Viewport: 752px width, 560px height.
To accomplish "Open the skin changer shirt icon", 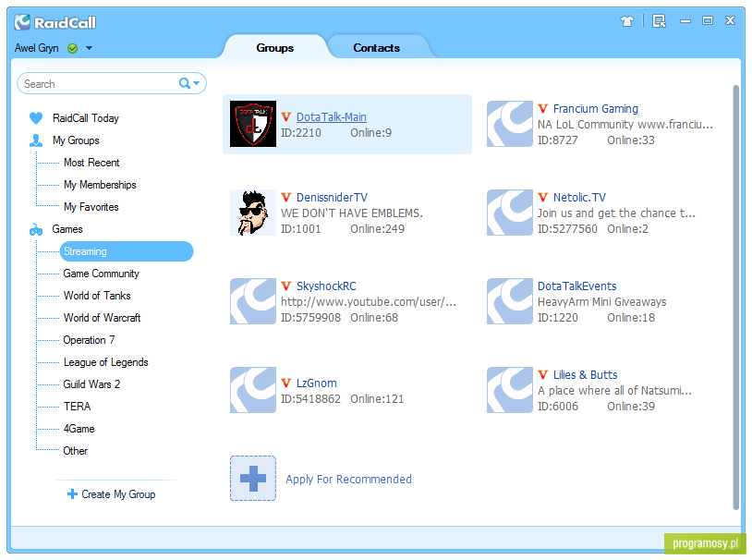I will point(627,21).
